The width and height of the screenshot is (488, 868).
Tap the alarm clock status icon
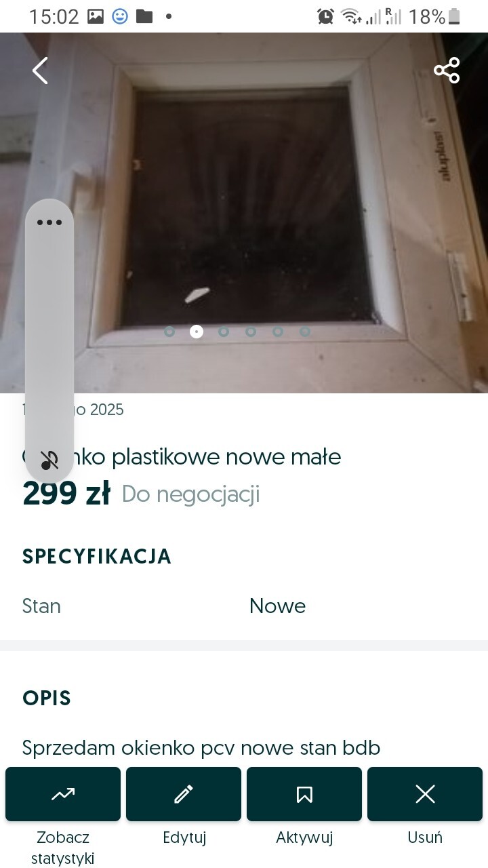(325, 16)
